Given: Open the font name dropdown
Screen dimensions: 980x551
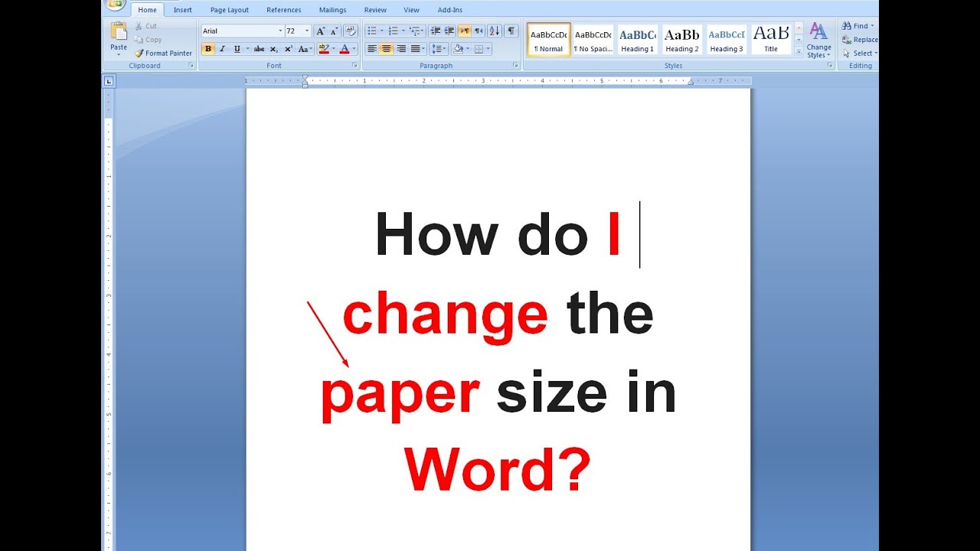Looking at the screenshot, I should (280, 31).
